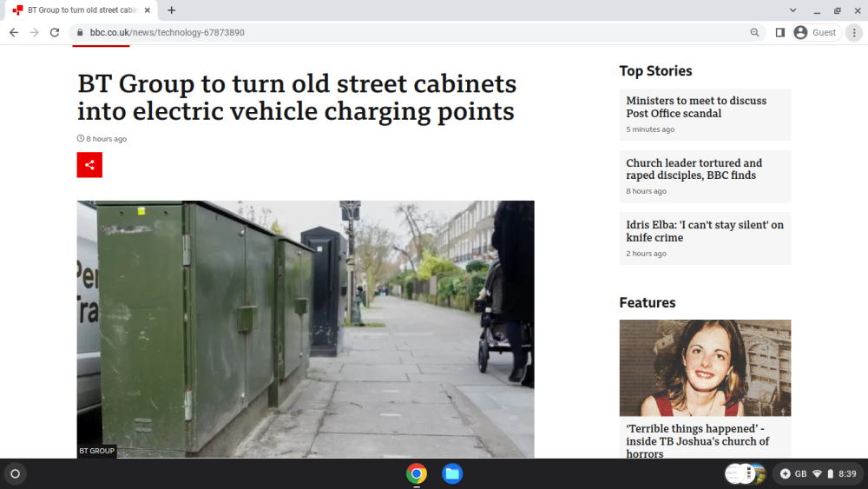Open Chrome three-dot menu

[x=854, y=33]
